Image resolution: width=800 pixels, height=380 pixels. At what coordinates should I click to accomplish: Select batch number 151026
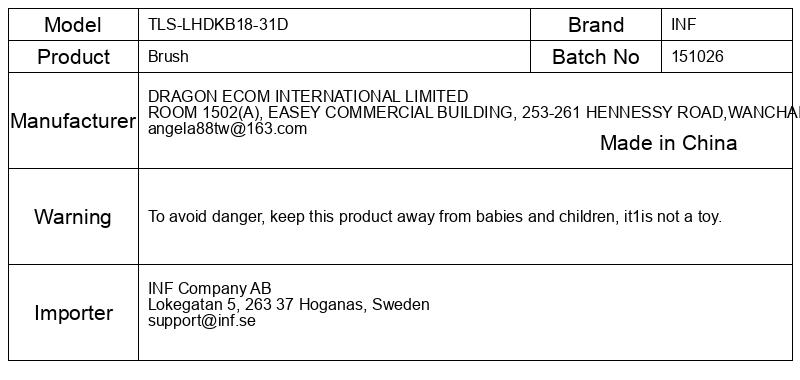pos(697,56)
